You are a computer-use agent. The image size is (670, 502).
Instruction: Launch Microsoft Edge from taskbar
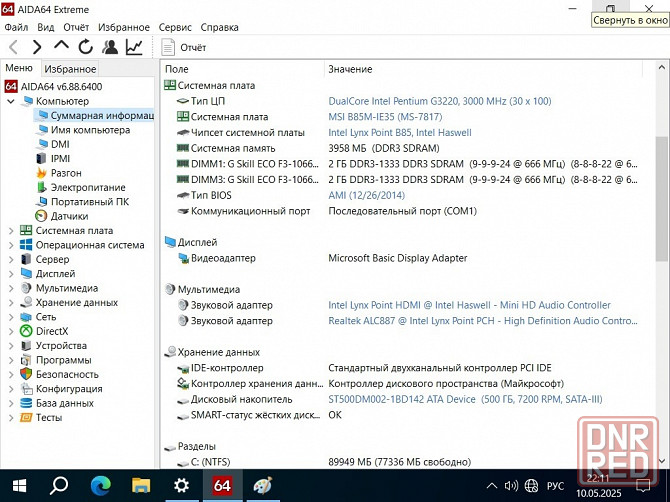pos(100,486)
